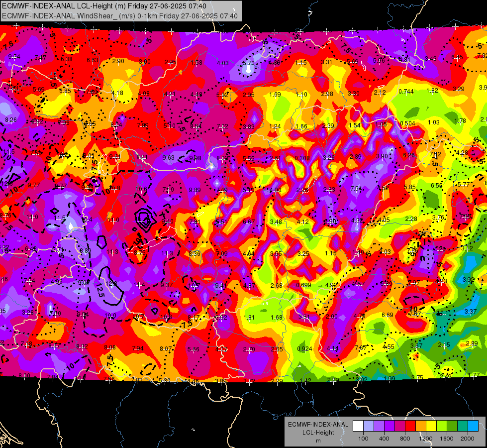Click the map value 1.81
This screenshot has height=448, width=487.
coord(249,318)
